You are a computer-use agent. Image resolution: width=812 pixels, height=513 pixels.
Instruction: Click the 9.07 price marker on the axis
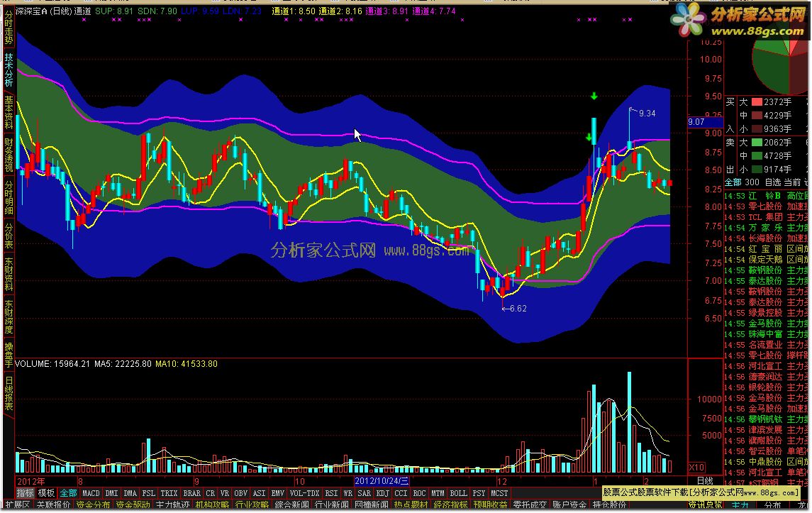coord(705,122)
